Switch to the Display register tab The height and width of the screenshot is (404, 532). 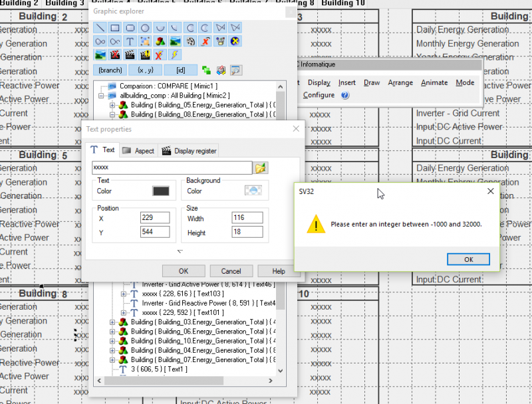(x=189, y=151)
